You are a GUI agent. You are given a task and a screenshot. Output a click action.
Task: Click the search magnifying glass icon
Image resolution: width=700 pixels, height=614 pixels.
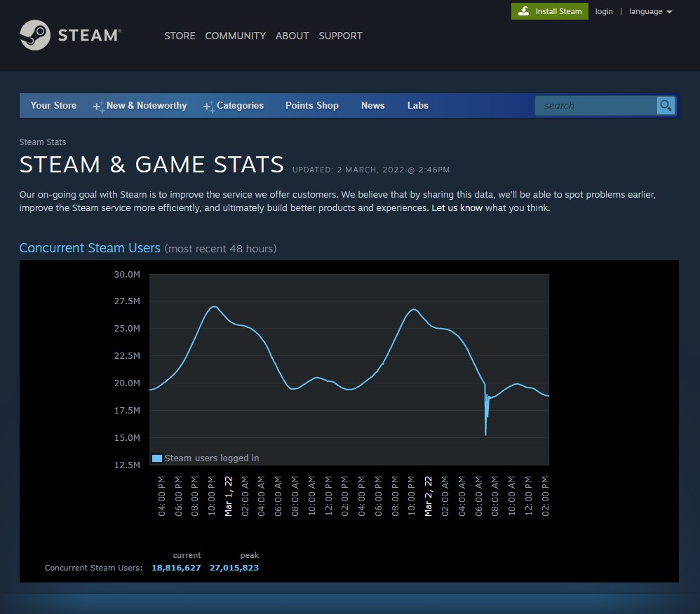pyautogui.click(x=666, y=106)
